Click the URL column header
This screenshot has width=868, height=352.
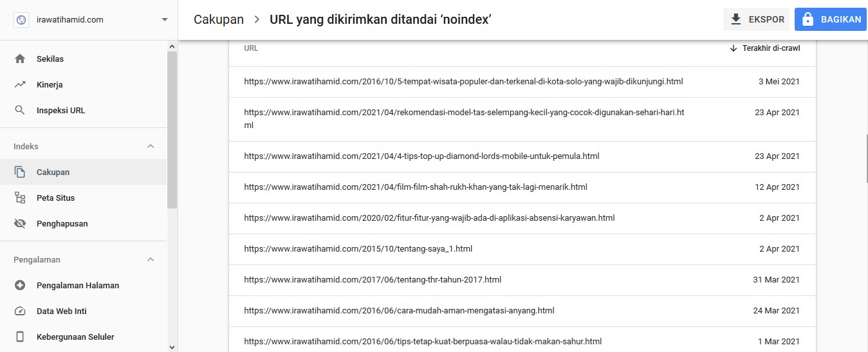pyautogui.click(x=251, y=48)
